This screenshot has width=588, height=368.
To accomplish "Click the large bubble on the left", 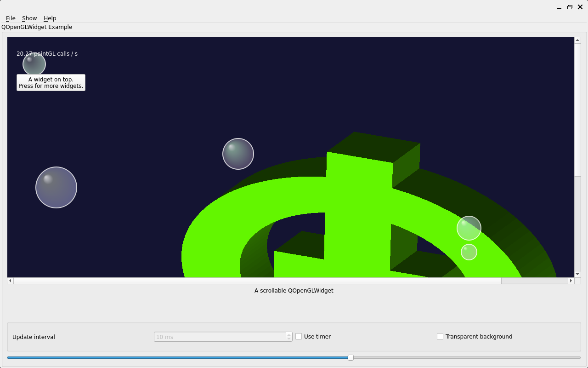I will click(56, 188).
